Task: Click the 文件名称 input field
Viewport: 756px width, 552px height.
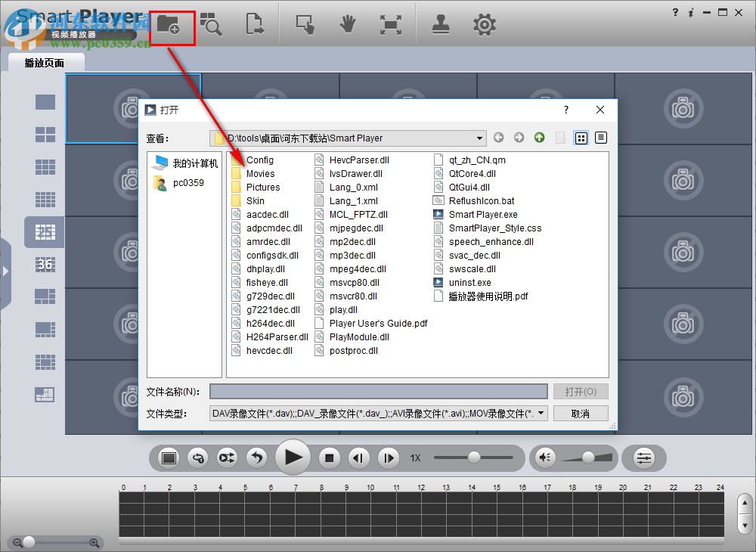Action: [x=379, y=392]
